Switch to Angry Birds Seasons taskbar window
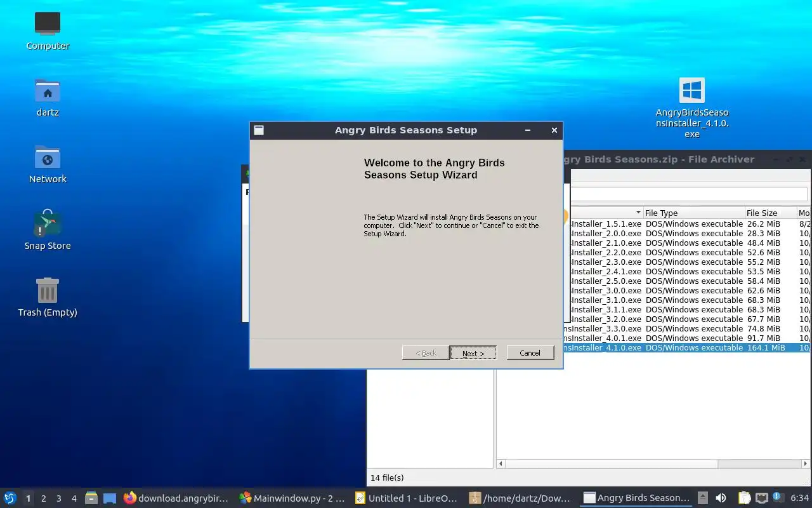Screen dimensions: 812x508 coord(637,498)
